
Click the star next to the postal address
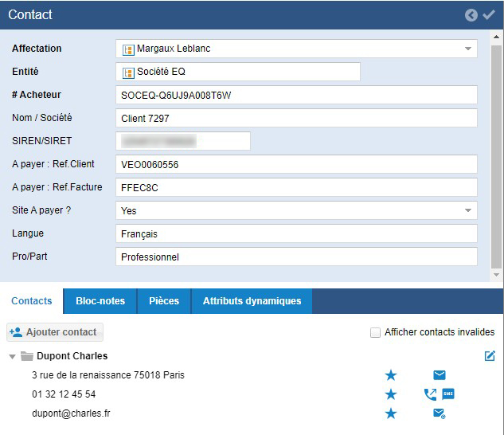tap(391, 375)
